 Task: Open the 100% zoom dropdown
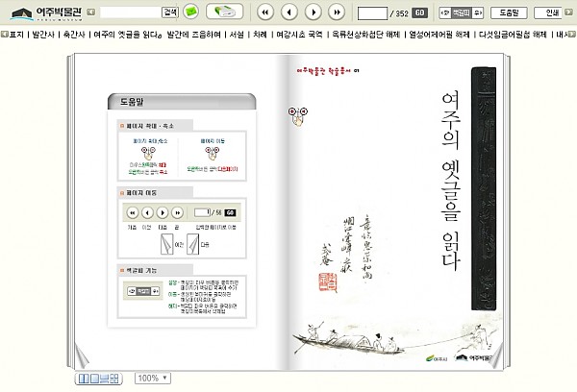(153, 378)
